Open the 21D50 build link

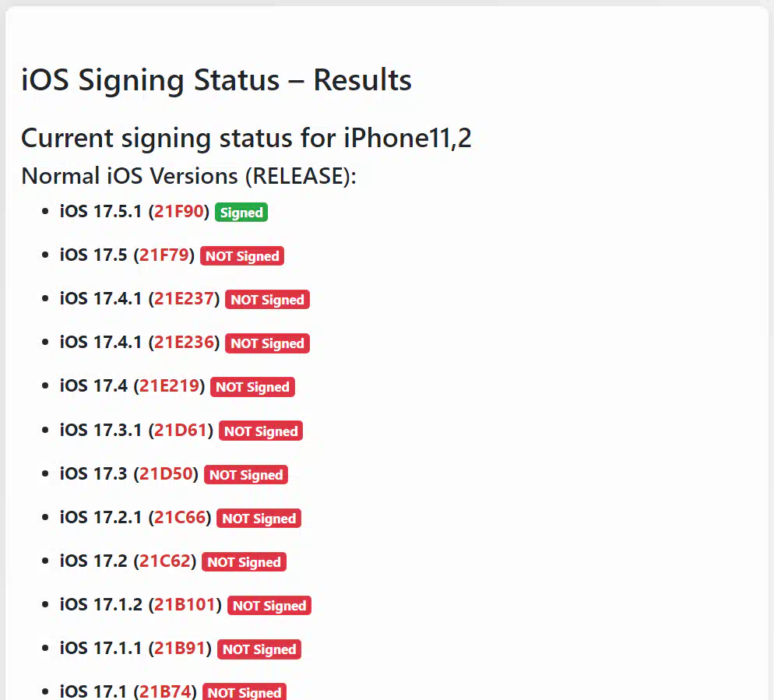tap(166, 474)
